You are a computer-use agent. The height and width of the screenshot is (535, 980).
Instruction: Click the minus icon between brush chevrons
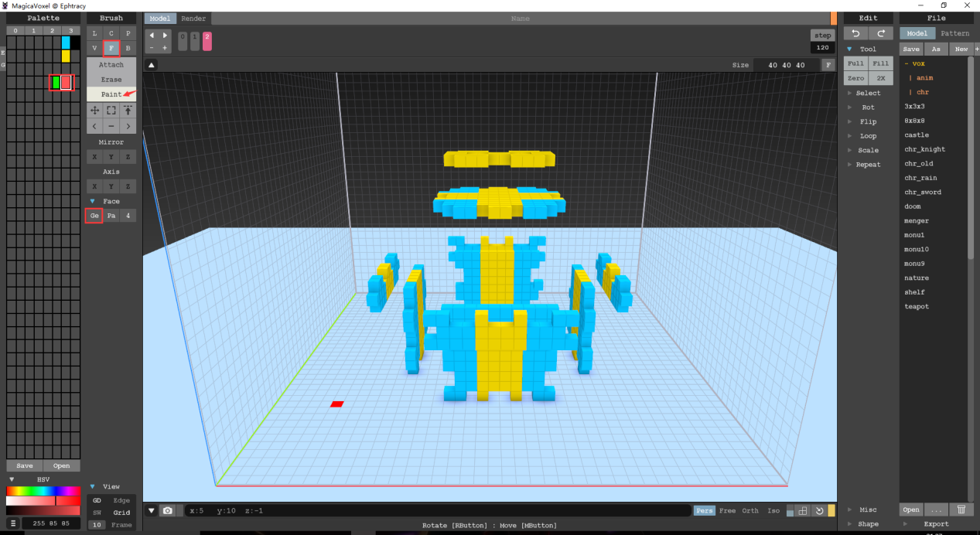(111, 126)
